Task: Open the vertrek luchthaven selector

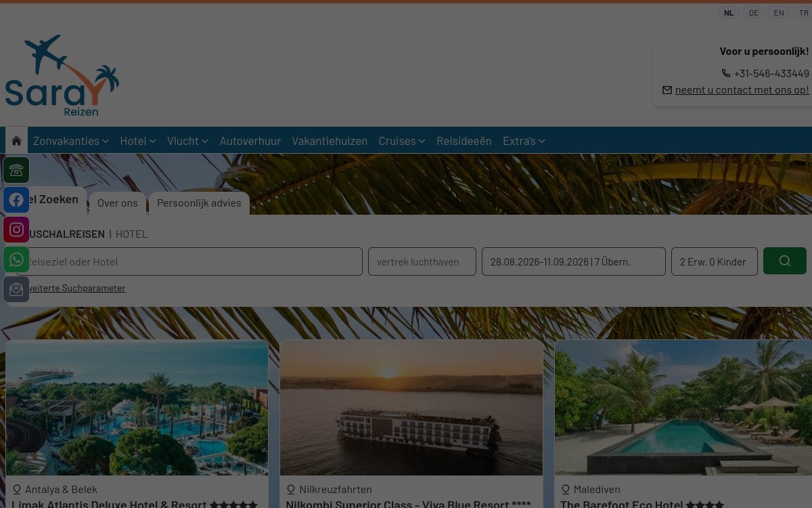Action: 422,261
